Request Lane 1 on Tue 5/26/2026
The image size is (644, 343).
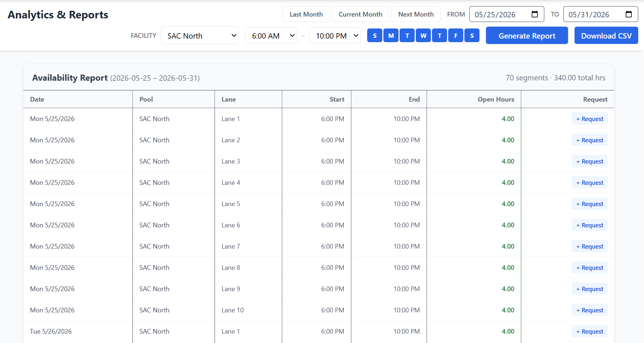click(x=589, y=331)
